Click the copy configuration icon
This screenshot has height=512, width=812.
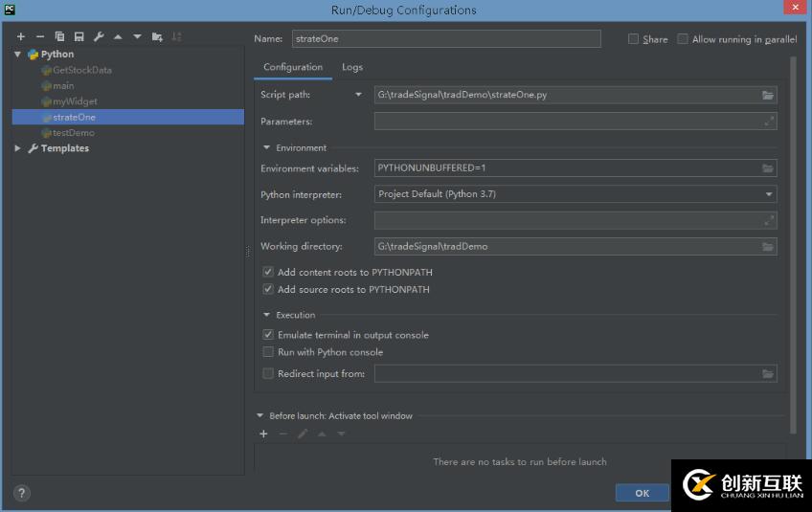tap(60, 36)
